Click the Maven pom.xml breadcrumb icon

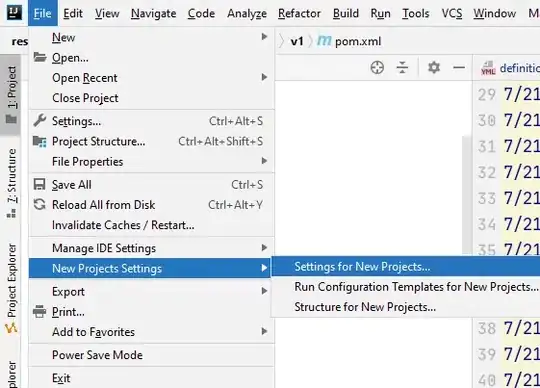coord(324,41)
